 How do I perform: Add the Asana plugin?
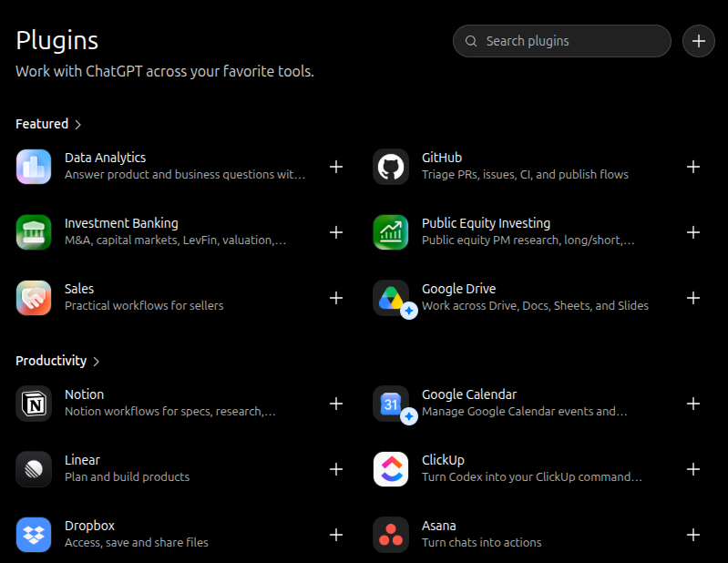click(693, 535)
